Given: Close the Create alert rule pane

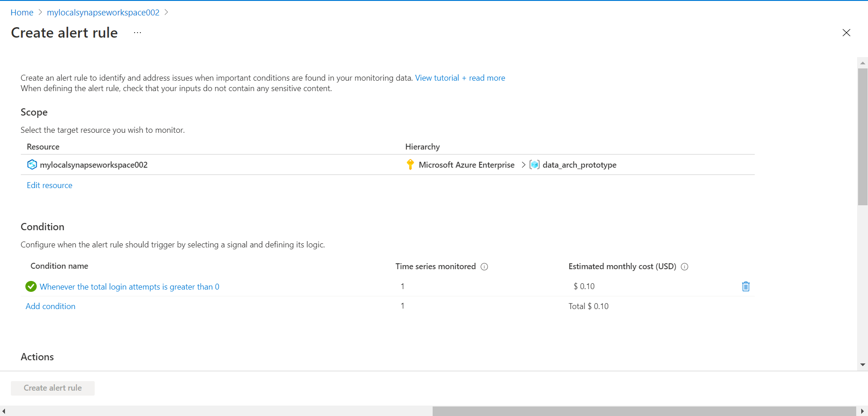Looking at the screenshot, I should (x=846, y=33).
